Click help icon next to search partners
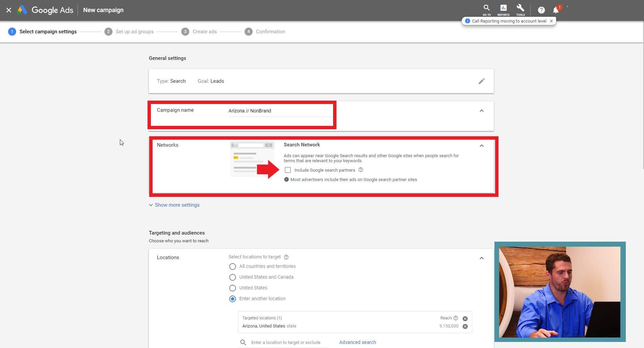 pos(361,170)
